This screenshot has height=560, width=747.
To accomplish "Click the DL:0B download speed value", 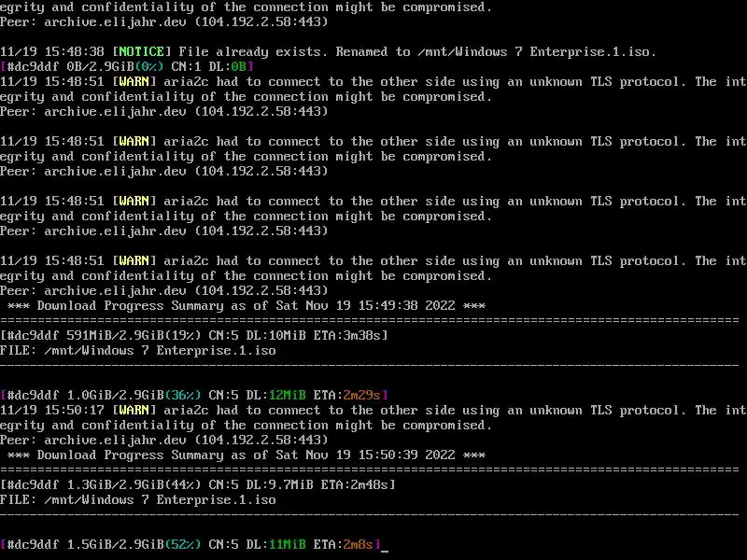I will pyautogui.click(x=227, y=66).
